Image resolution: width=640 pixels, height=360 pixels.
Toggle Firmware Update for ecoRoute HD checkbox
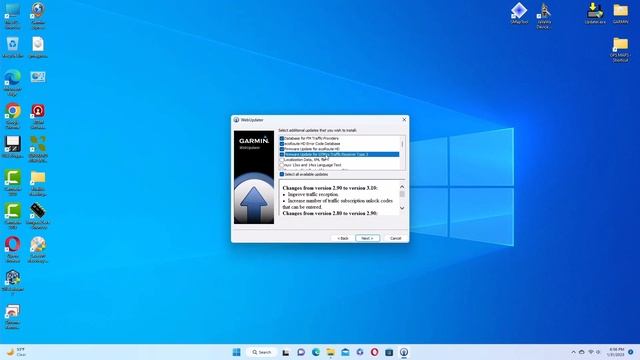[x=282, y=149]
